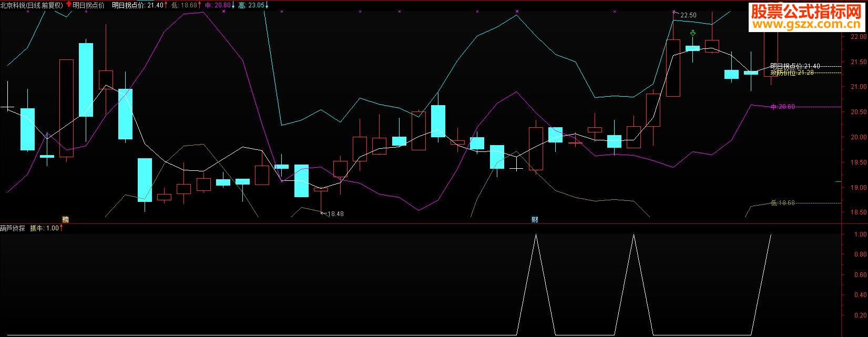Click the 葫芦侦探 sub-indicator name
This screenshot has width=868, height=337.
click(13, 228)
